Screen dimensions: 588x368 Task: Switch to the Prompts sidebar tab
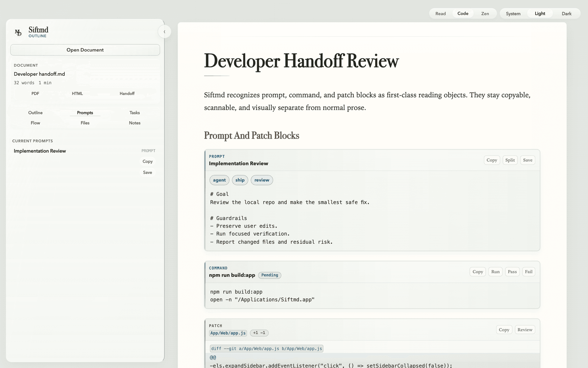click(x=85, y=113)
